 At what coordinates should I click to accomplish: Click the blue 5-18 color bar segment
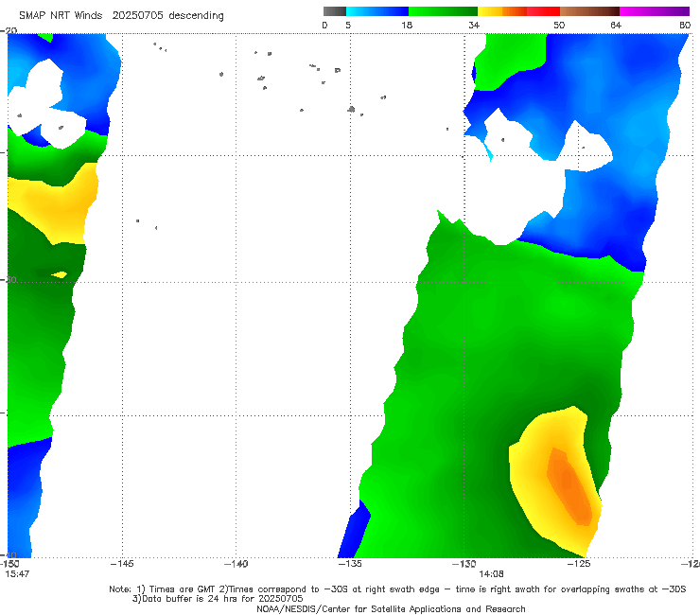(377, 11)
